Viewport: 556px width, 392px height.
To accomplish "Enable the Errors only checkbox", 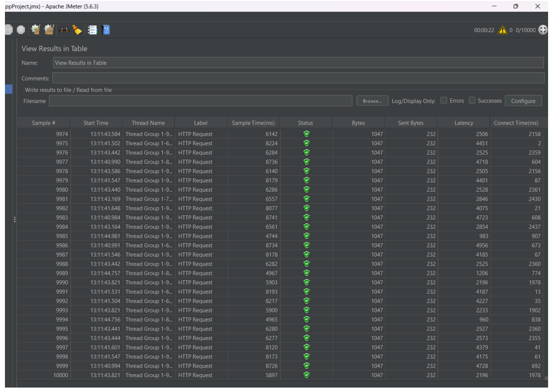I will point(443,100).
